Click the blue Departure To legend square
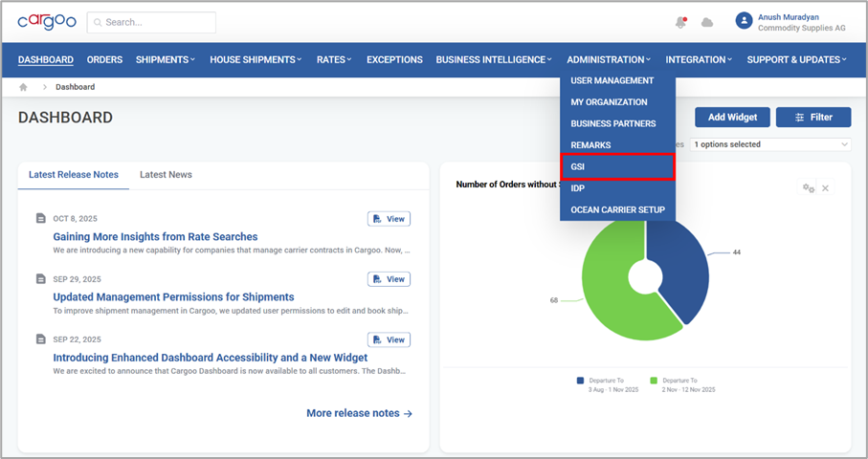Viewport: 868px width, 459px height. (580, 381)
